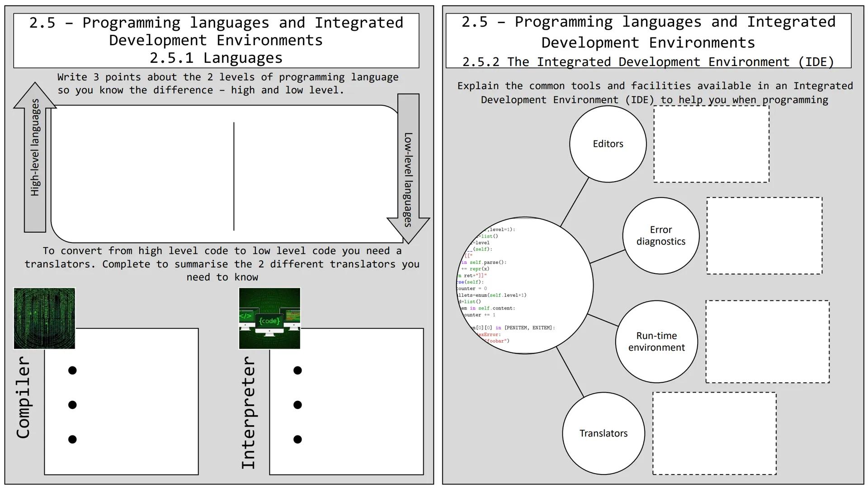868x488 pixels.
Task: Click the dashed box beside Error diagnostics
Action: 764,235
